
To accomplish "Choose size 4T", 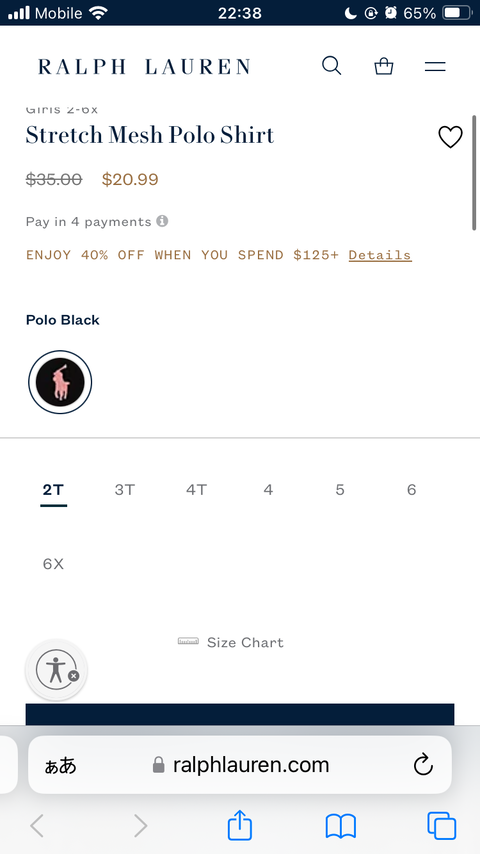I will (x=196, y=490).
